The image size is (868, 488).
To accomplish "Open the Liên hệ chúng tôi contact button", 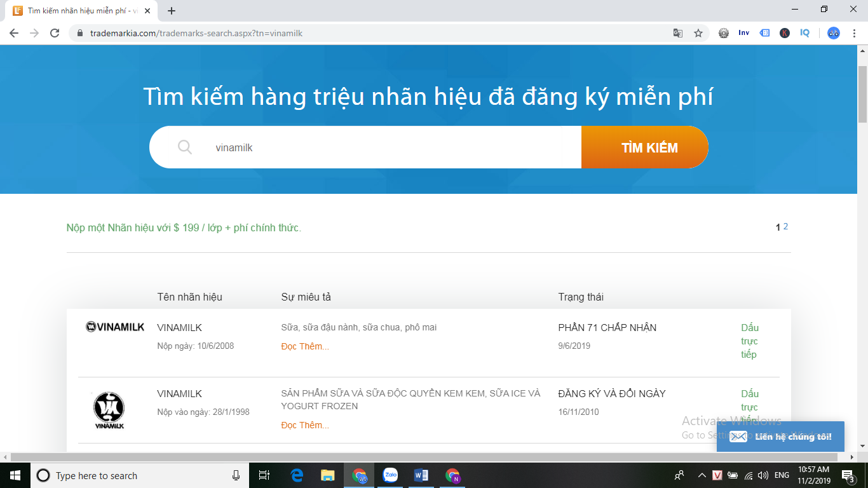I will [780, 437].
